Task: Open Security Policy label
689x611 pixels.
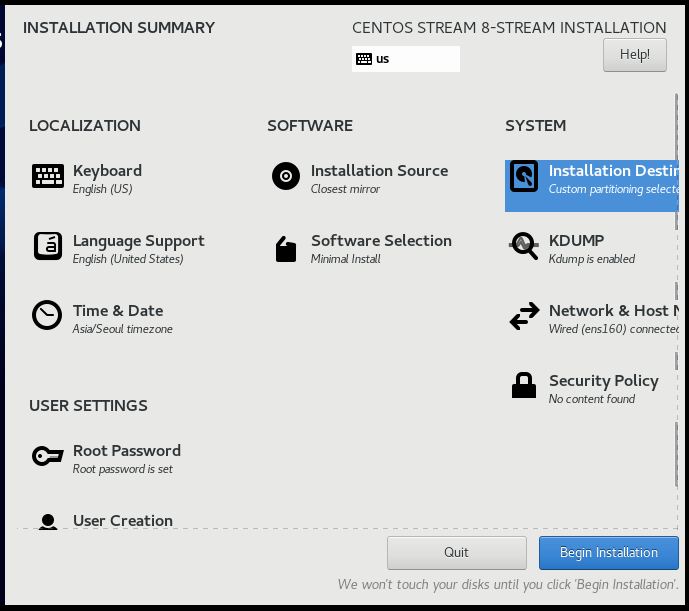Action: (604, 381)
